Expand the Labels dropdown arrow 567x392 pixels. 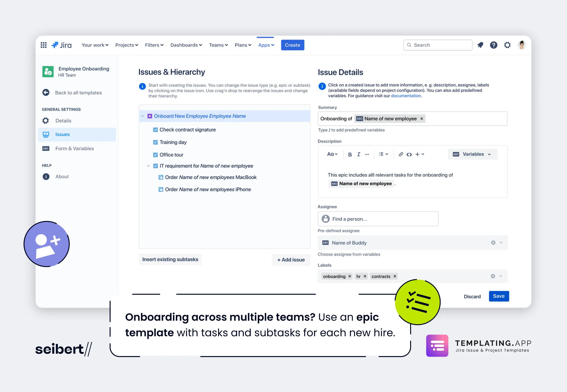click(501, 276)
